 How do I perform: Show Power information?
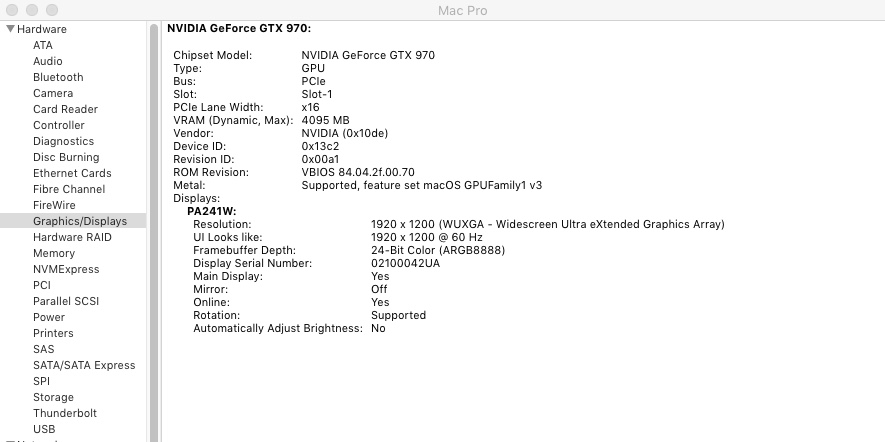click(49, 317)
